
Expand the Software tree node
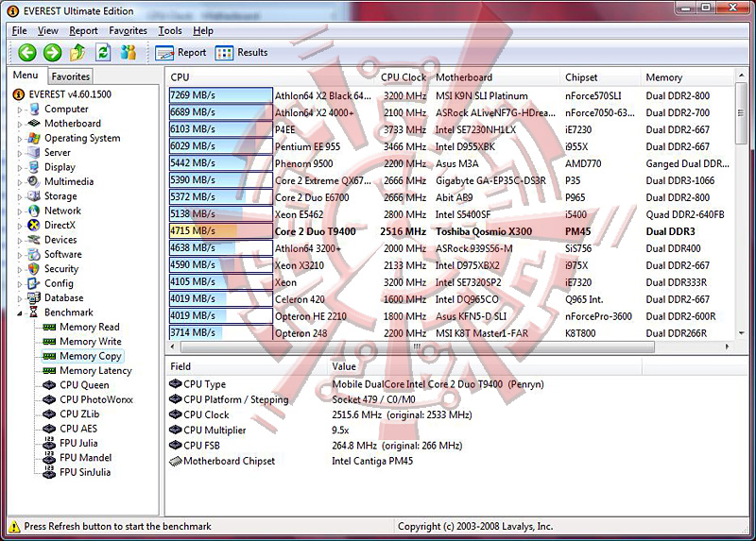point(20,255)
